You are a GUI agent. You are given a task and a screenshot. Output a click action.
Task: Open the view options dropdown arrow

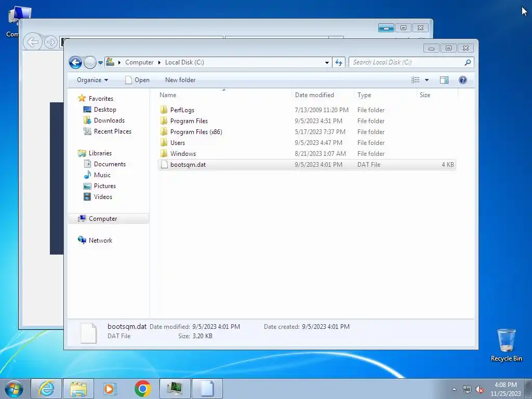[x=427, y=80]
